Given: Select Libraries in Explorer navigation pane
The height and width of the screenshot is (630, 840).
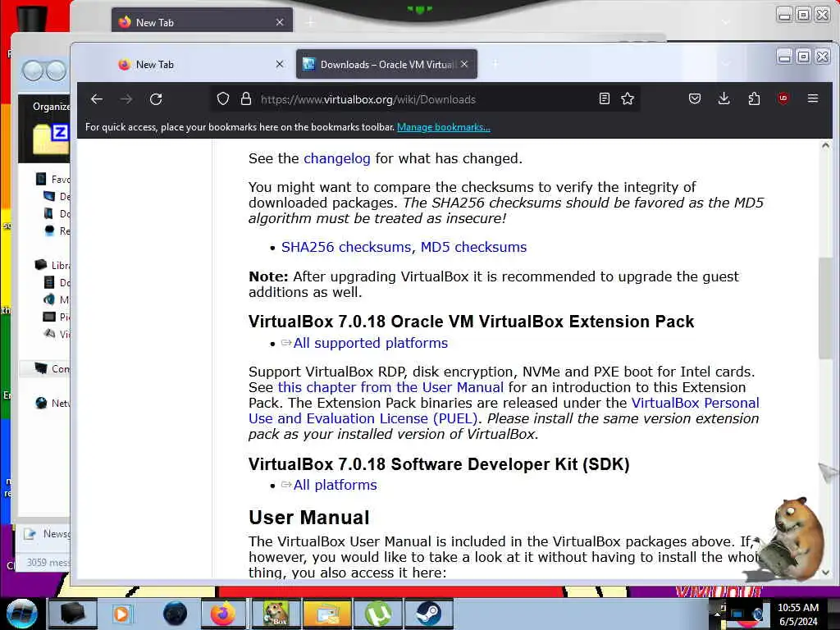Looking at the screenshot, I should pyautogui.click(x=52, y=265).
